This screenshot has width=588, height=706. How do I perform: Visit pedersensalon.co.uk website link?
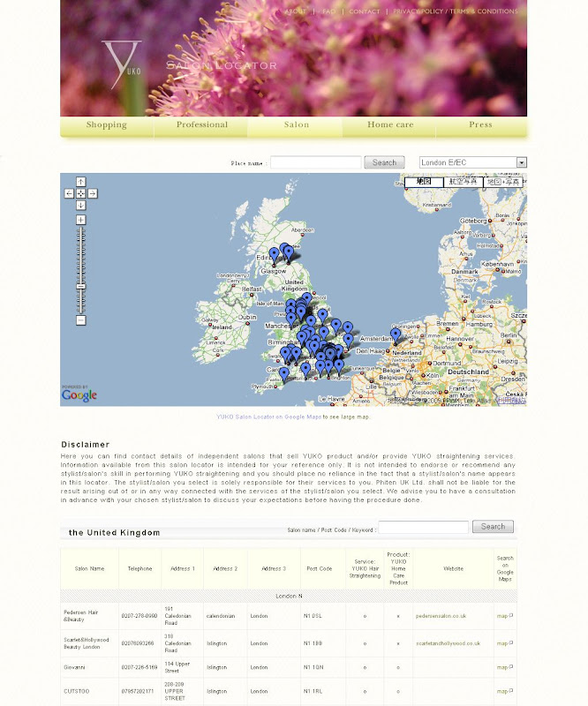point(441,616)
